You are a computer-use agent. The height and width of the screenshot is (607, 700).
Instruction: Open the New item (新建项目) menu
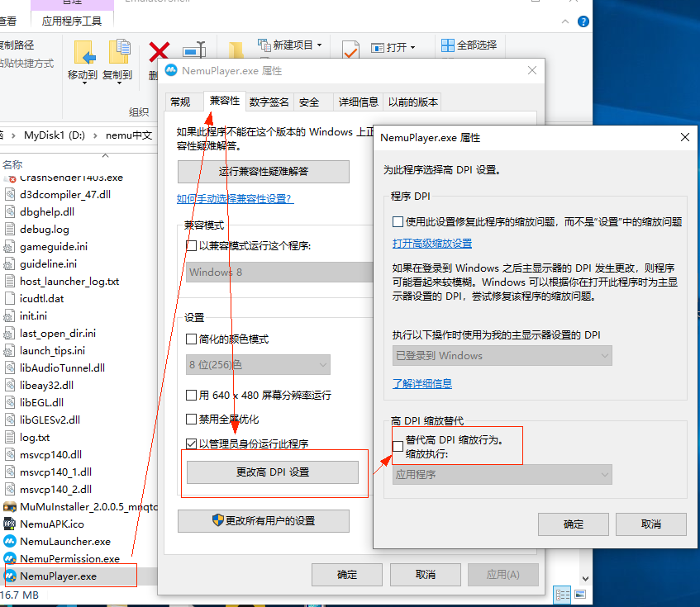point(290,45)
